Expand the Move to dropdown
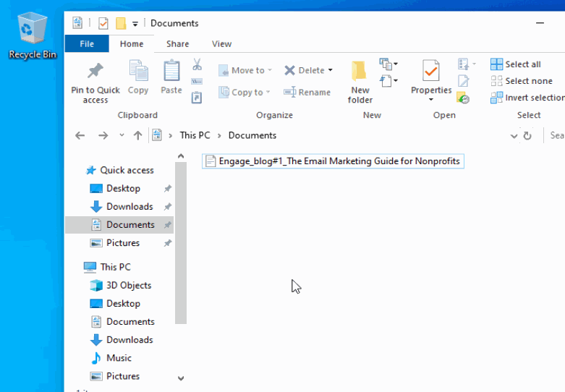Image resolution: width=565 pixels, height=392 pixels. (x=270, y=70)
